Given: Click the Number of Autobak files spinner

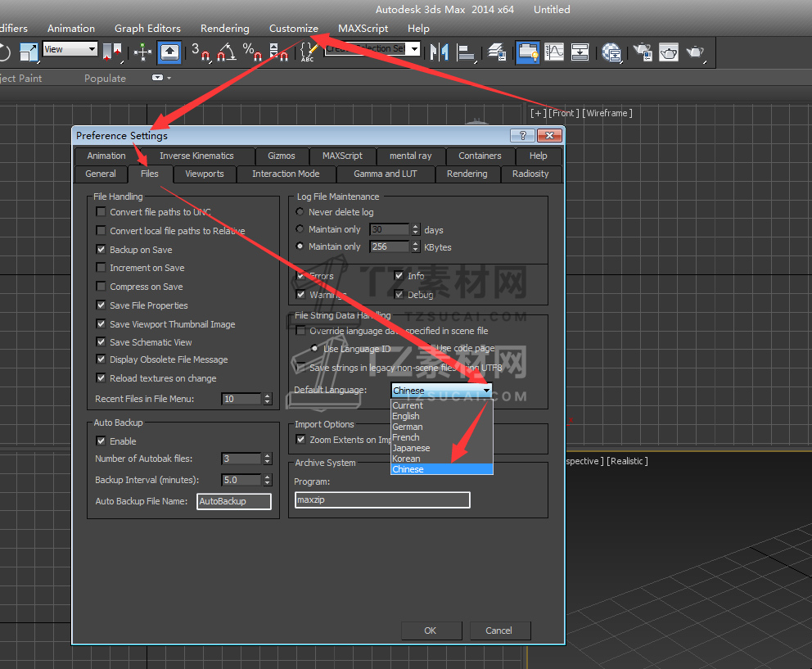Looking at the screenshot, I should tap(267, 459).
